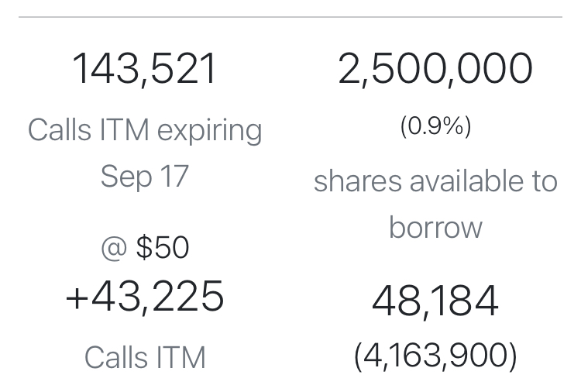Select the 'Calls ITM expiring' label line
The image size is (581, 392).
coord(145,130)
